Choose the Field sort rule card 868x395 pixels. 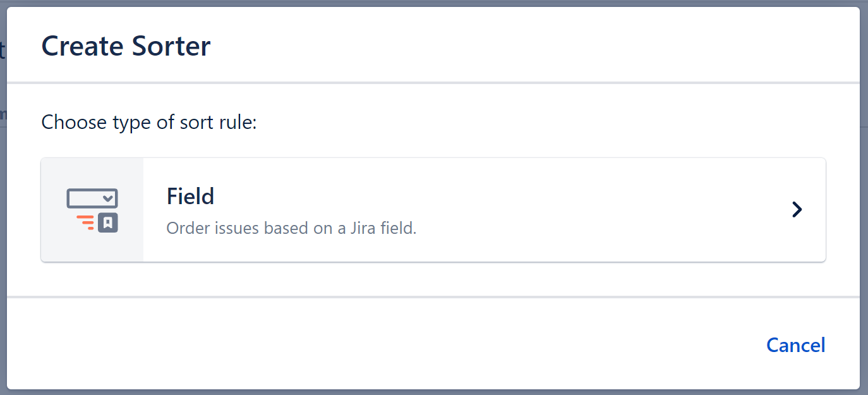click(433, 209)
